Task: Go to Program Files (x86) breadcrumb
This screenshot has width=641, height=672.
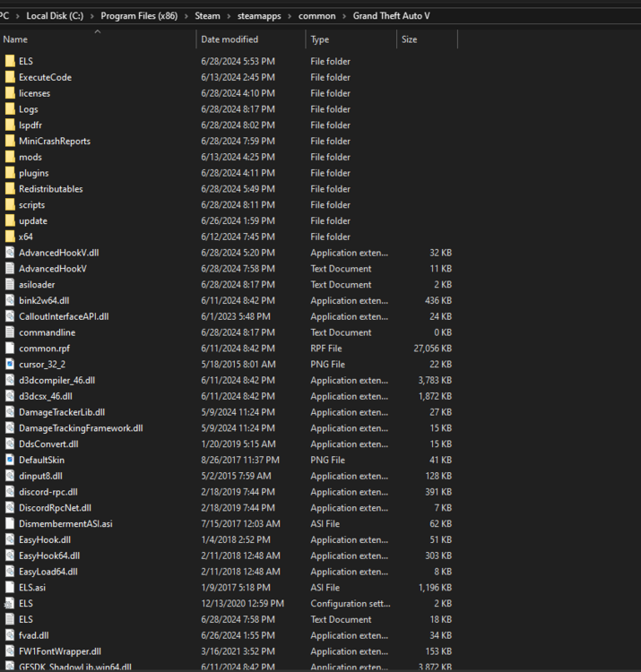Action: [139, 16]
